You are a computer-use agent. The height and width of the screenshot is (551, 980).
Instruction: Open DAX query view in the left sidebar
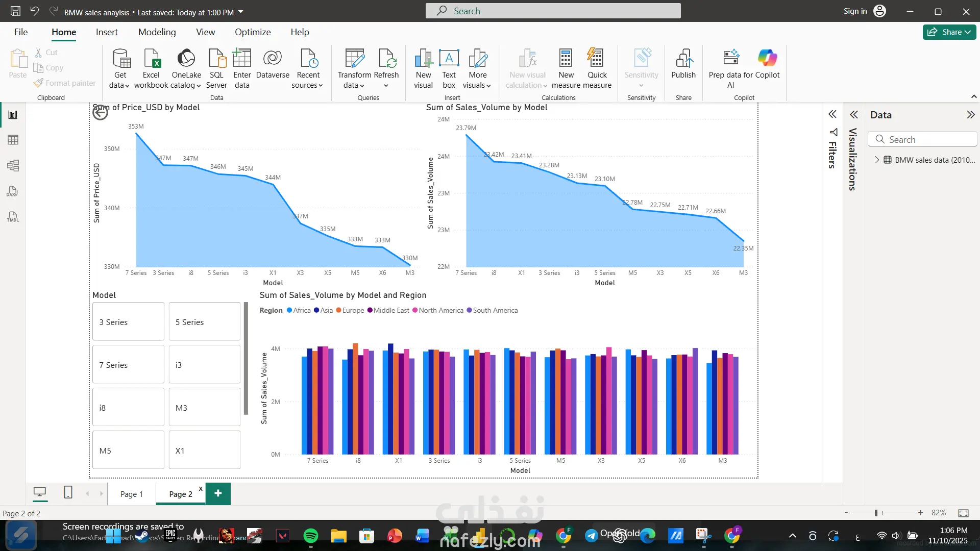click(x=13, y=191)
